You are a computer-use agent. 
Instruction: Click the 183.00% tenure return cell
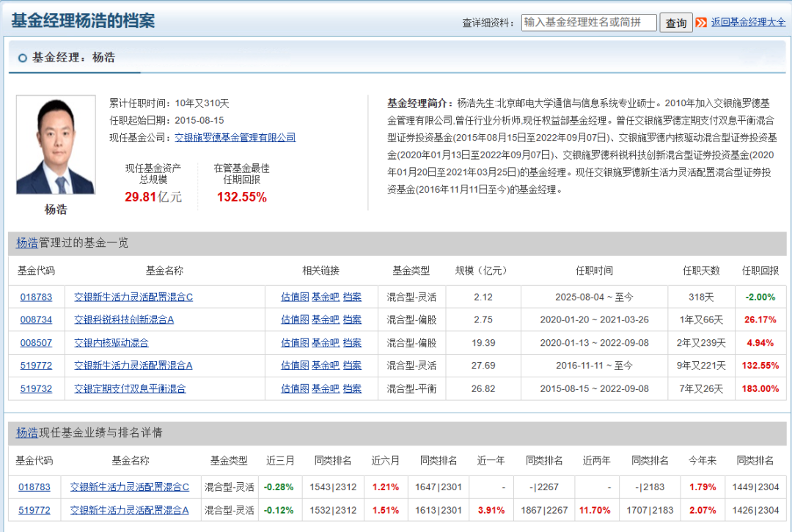760,388
